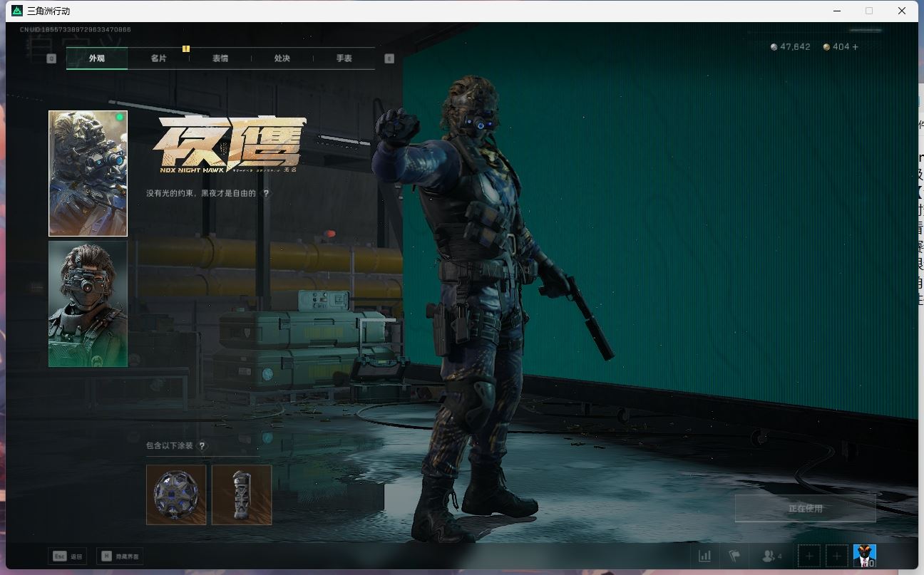Image resolution: width=924 pixels, height=575 pixels.
Task: Click the second empty squad invite slot
Action: point(836,556)
